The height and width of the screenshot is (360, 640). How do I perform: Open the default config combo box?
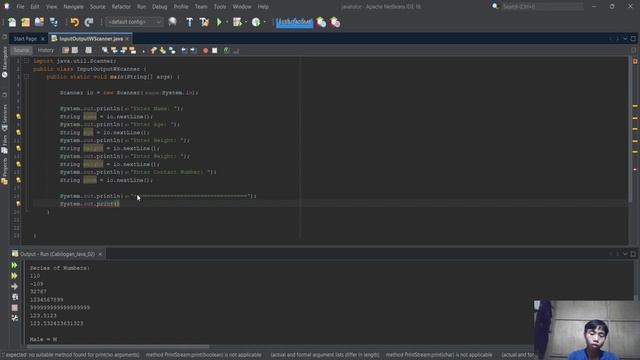[134, 22]
